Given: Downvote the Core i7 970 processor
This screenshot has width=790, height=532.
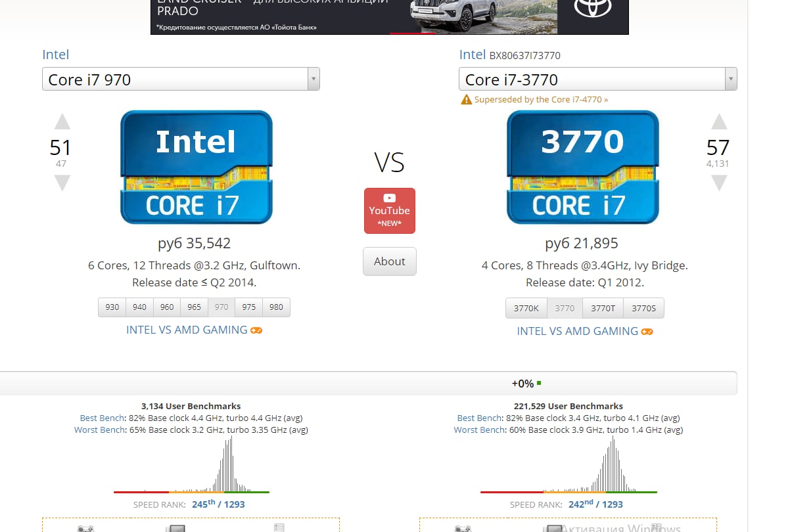Looking at the screenshot, I should click(62, 183).
